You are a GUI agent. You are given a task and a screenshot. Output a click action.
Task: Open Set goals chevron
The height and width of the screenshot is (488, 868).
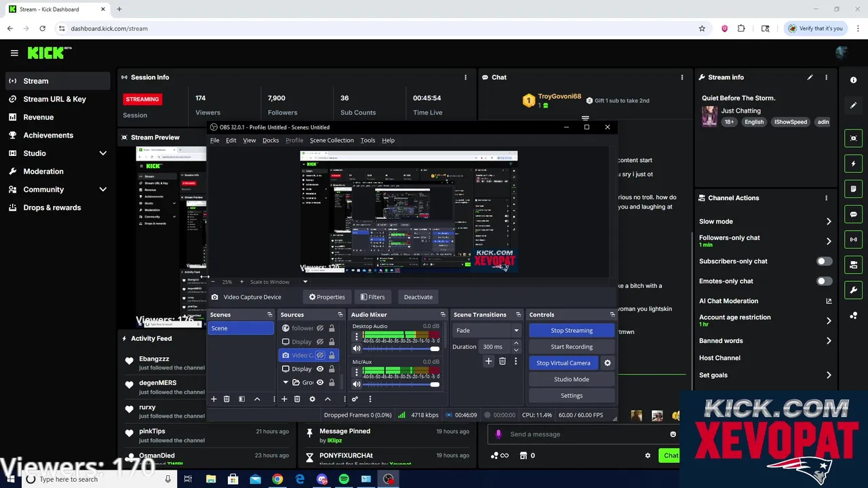point(829,375)
